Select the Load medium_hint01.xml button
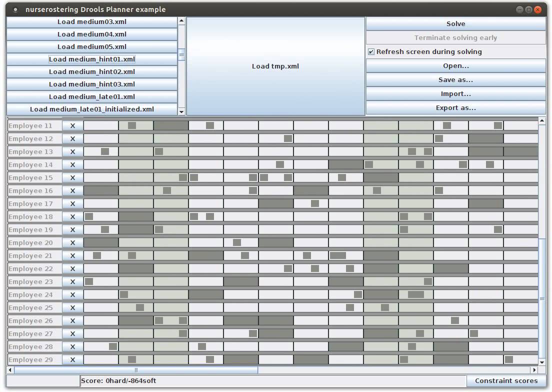The height and width of the screenshot is (392, 552). 92,59
